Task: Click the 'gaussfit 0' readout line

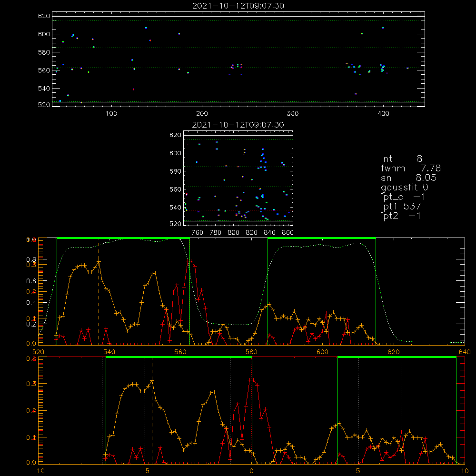Action: click(404, 187)
